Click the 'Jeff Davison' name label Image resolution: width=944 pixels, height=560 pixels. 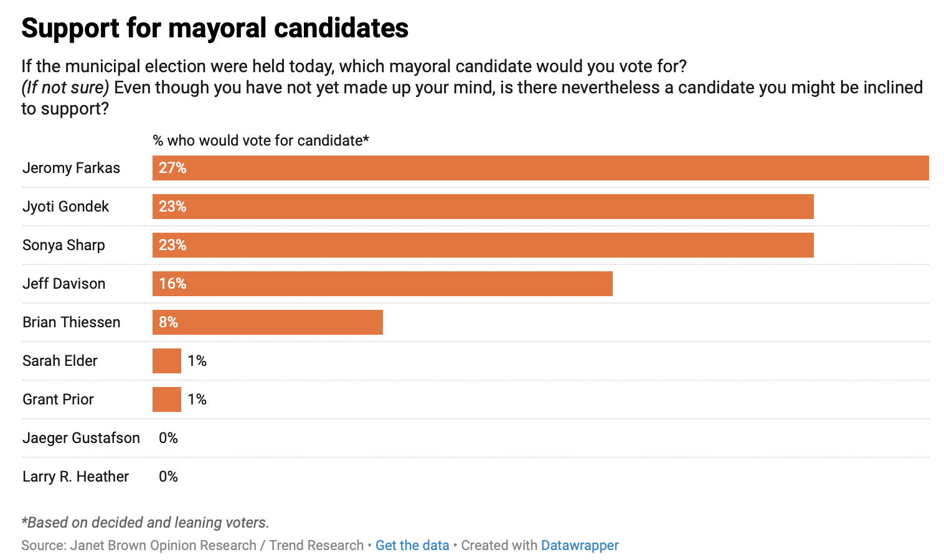tap(64, 284)
